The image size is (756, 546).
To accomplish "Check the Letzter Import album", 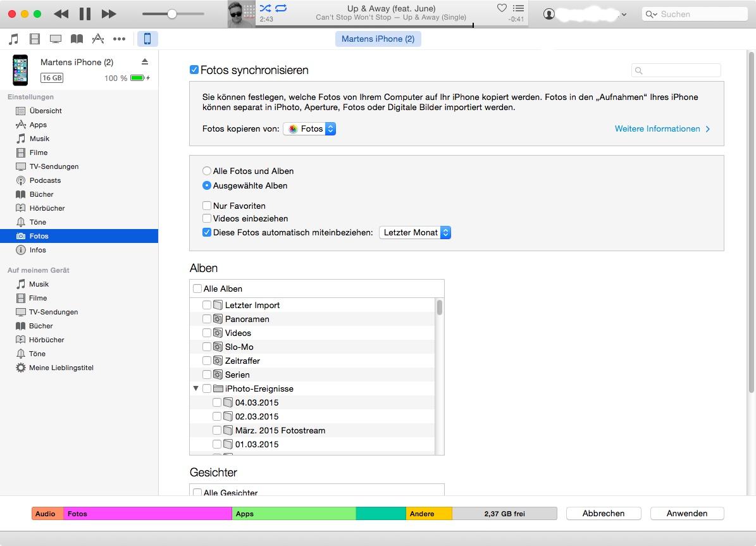I will [x=207, y=305].
